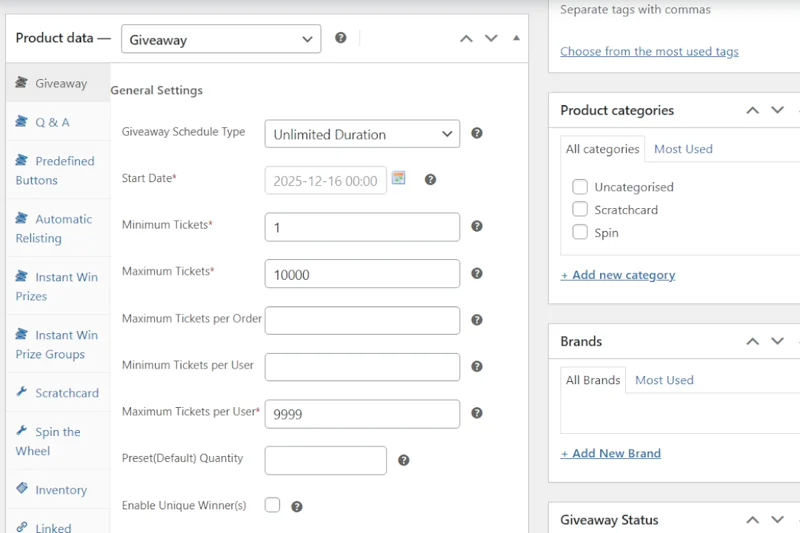The height and width of the screenshot is (533, 800).
Task: Open the Predefined Buttons tab
Action: tap(55, 170)
